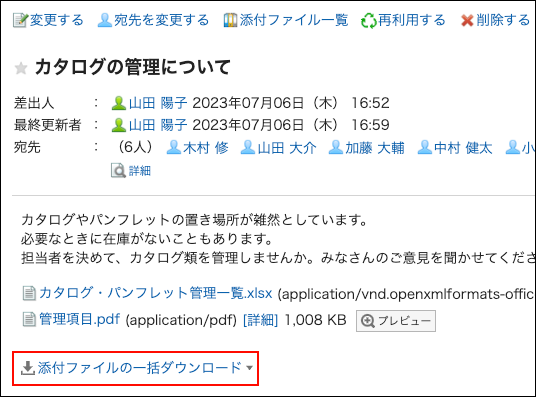
Task: Click the (6人) recipient count text
Action: coord(135,147)
